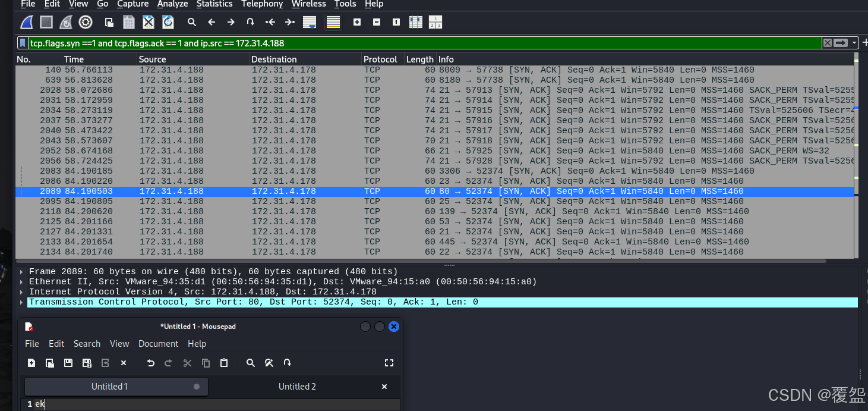This screenshot has height=411, width=868.
Task: Open the display filter bookmark menu
Action: pyautogui.click(x=23, y=43)
